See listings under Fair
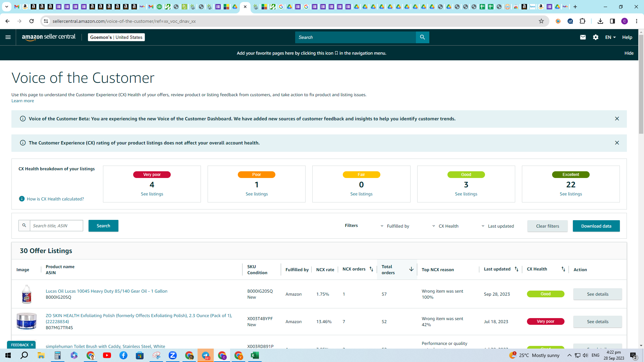This screenshot has height=362, width=644. tap(361, 194)
